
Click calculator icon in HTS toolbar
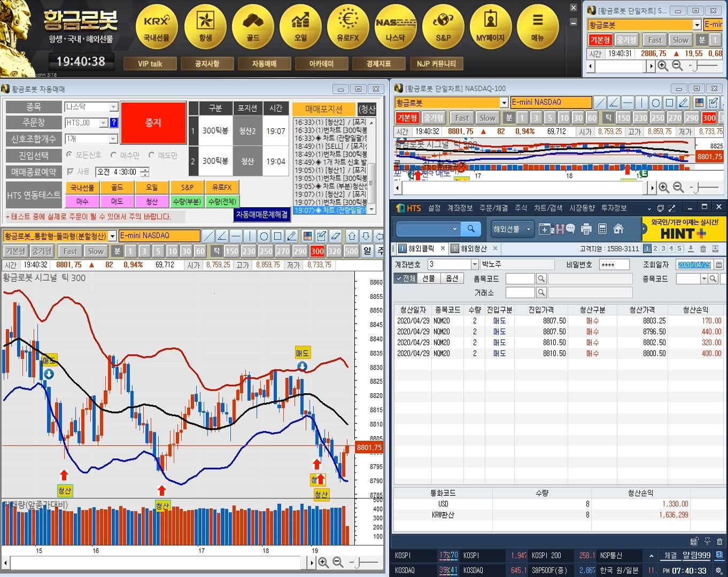(602, 229)
